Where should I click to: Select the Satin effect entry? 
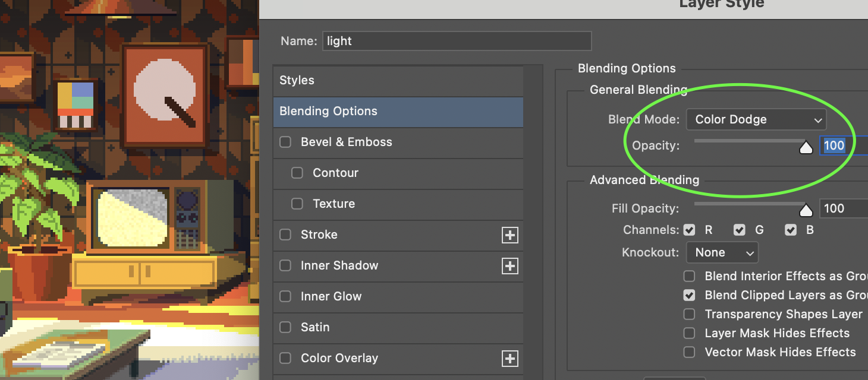click(x=315, y=327)
